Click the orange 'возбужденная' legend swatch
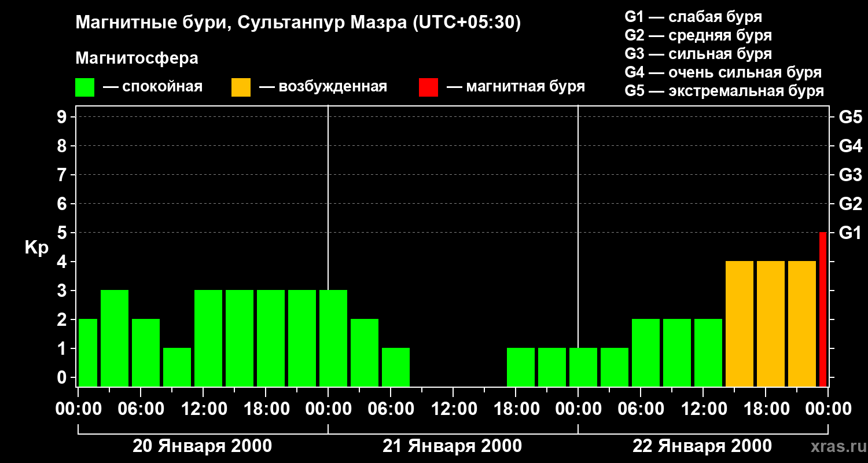The width and height of the screenshot is (868, 463). (241, 87)
